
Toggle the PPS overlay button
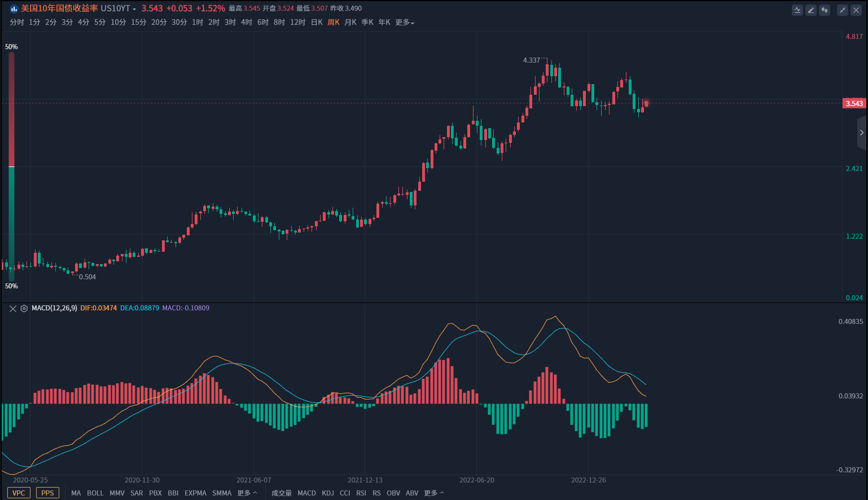47,493
